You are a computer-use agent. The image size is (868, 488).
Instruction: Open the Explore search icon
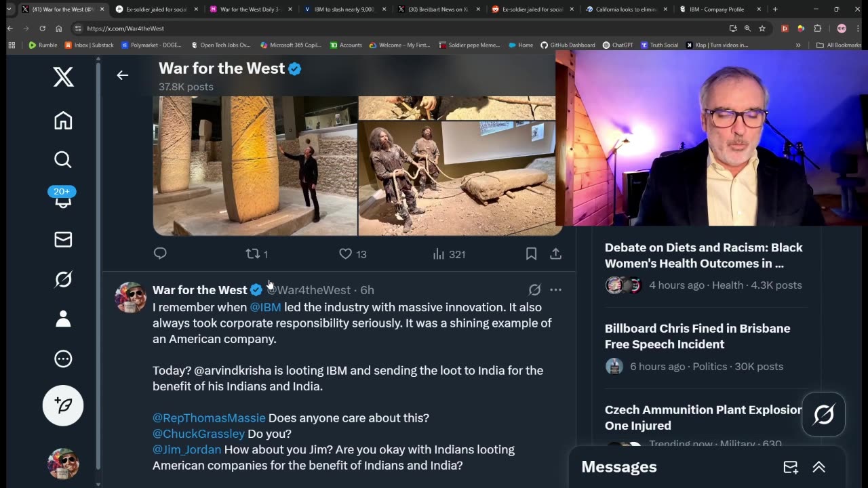click(x=63, y=160)
